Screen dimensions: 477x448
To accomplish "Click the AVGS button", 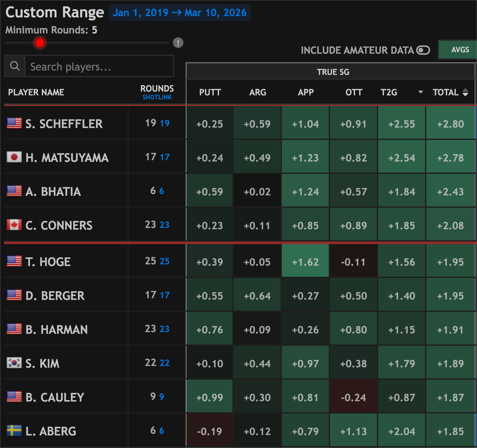I will coord(460,50).
